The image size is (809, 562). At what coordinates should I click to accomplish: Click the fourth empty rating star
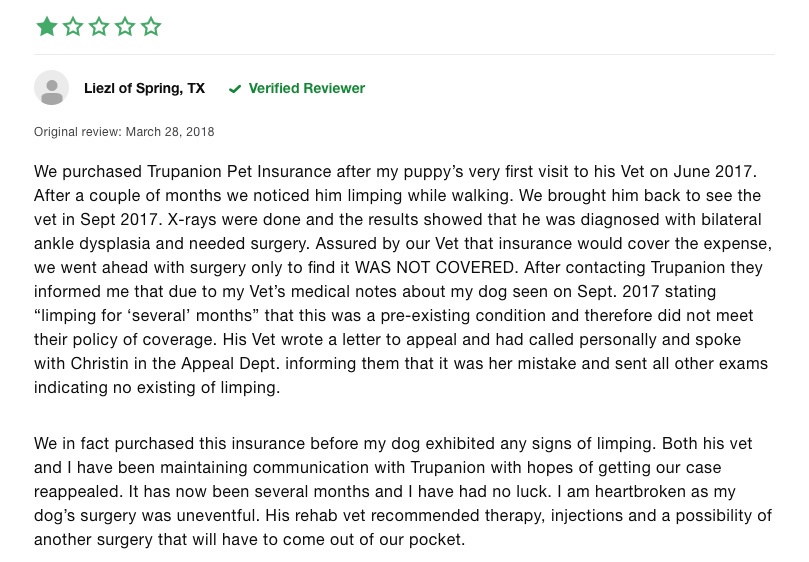(125, 26)
